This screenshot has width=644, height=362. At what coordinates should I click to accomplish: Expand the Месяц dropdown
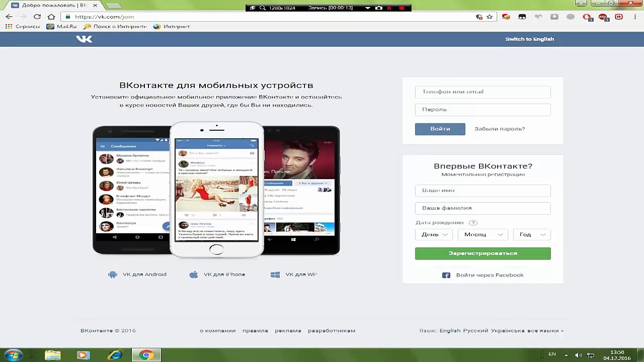[483, 234]
